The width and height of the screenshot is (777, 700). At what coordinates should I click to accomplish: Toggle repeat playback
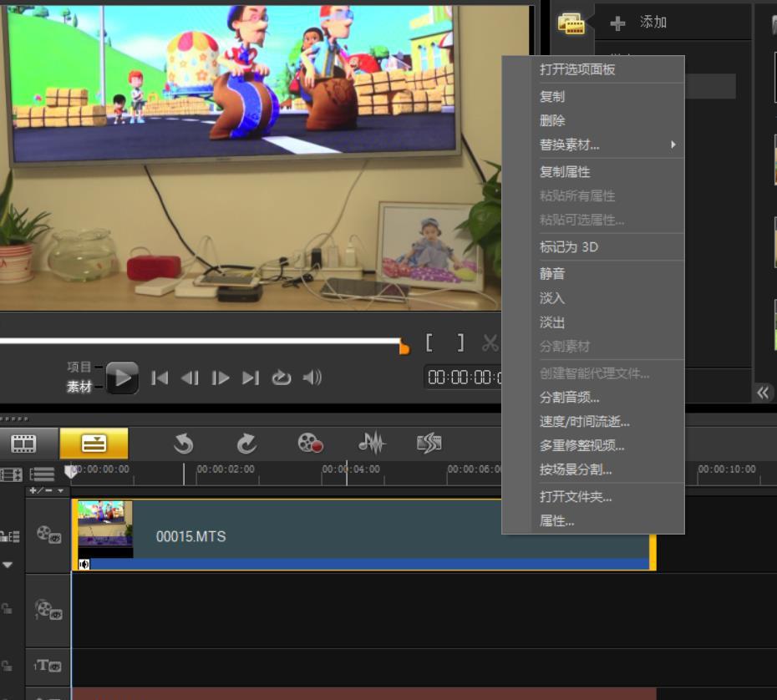pos(281,378)
